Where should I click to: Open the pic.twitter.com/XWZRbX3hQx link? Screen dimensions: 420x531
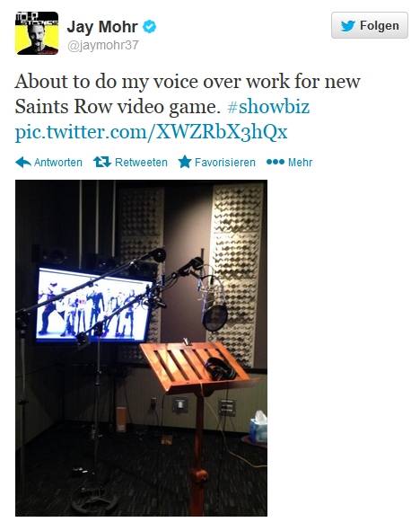pos(151,132)
